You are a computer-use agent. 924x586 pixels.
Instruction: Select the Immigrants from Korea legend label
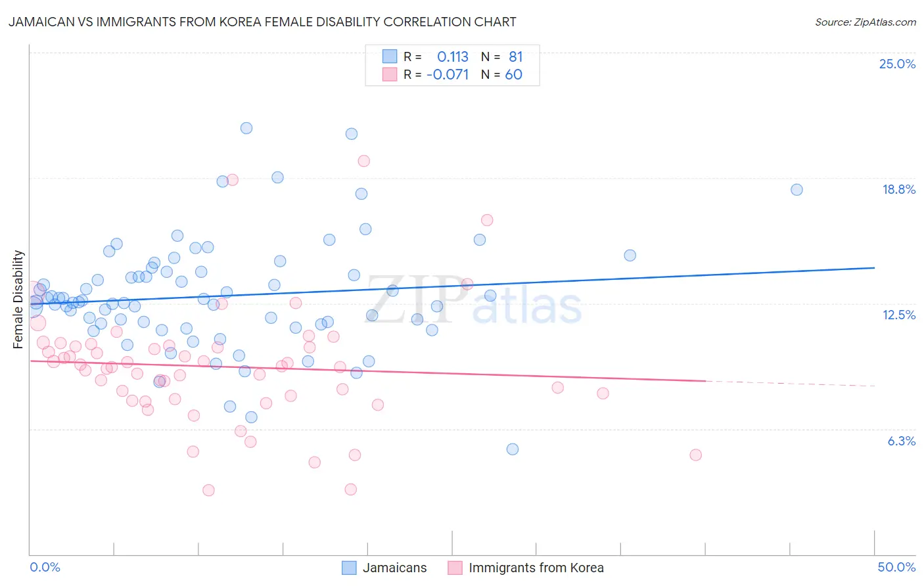[x=536, y=568]
